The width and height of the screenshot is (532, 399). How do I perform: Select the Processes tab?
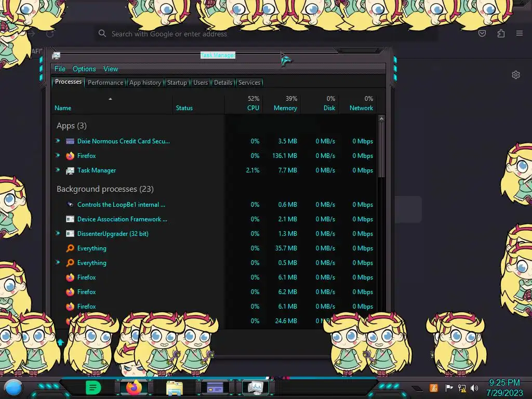[x=68, y=82]
